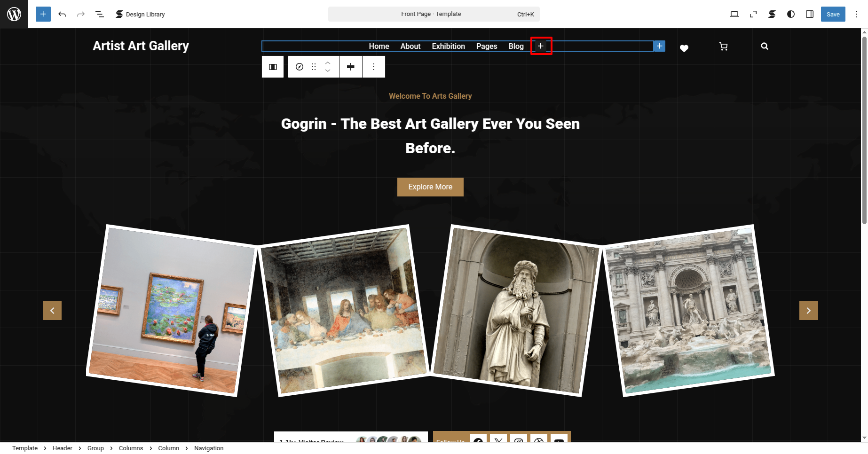Add a new navigation item after Blog
Image resolution: width=868 pixels, height=454 pixels.
(x=541, y=46)
